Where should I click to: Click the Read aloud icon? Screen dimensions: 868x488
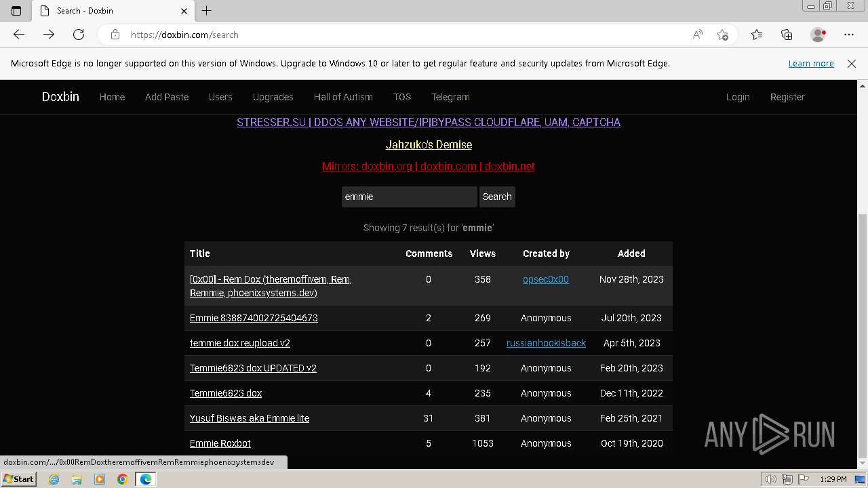[698, 35]
